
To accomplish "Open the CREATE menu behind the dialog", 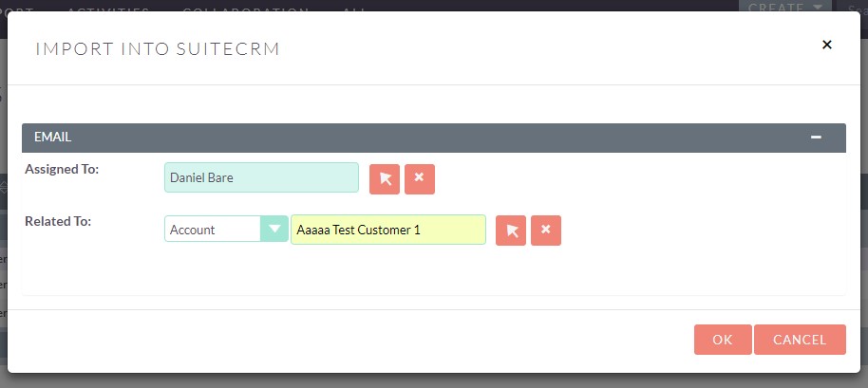I will coord(784,7).
